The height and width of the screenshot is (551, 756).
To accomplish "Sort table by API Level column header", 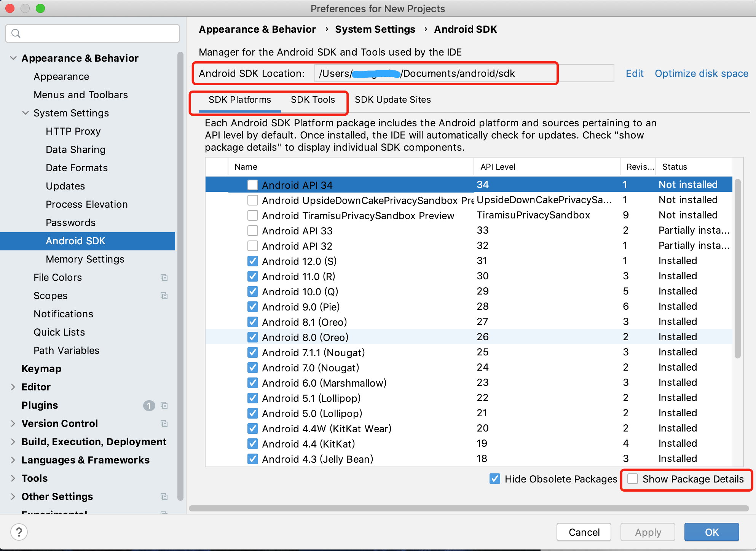I will coord(547,167).
